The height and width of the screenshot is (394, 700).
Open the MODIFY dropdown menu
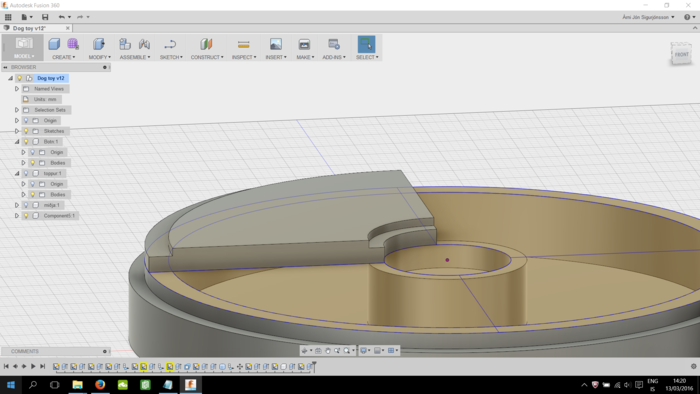100,57
